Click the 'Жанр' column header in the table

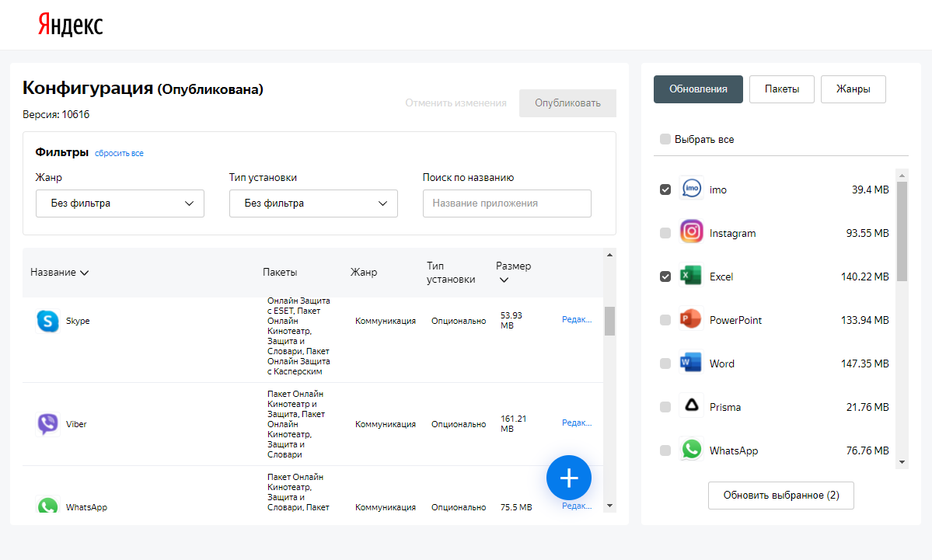364,272
